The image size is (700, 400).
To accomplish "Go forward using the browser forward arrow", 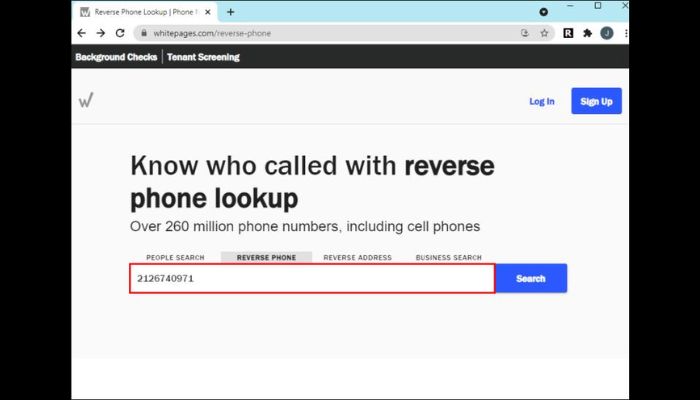I will click(100, 33).
